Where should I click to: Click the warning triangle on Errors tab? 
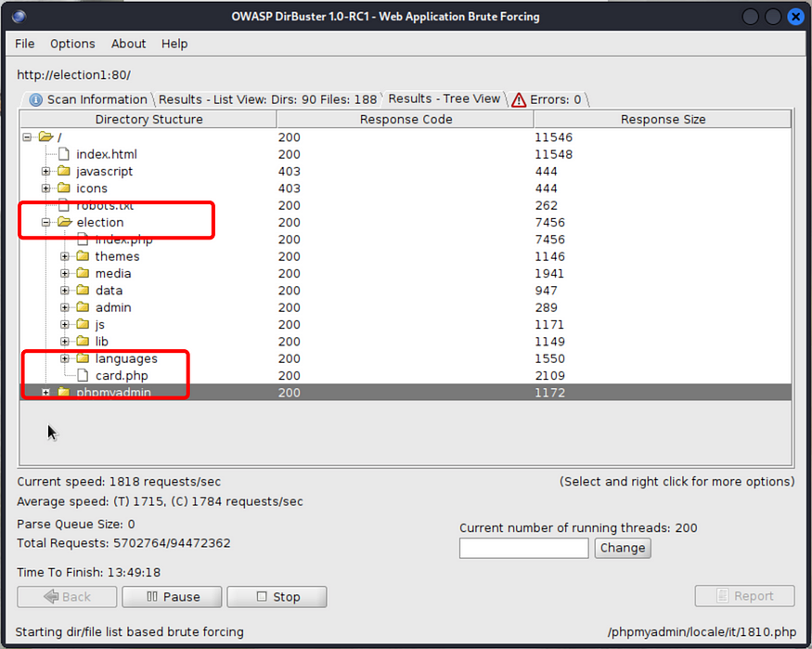pyautogui.click(x=519, y=99)
